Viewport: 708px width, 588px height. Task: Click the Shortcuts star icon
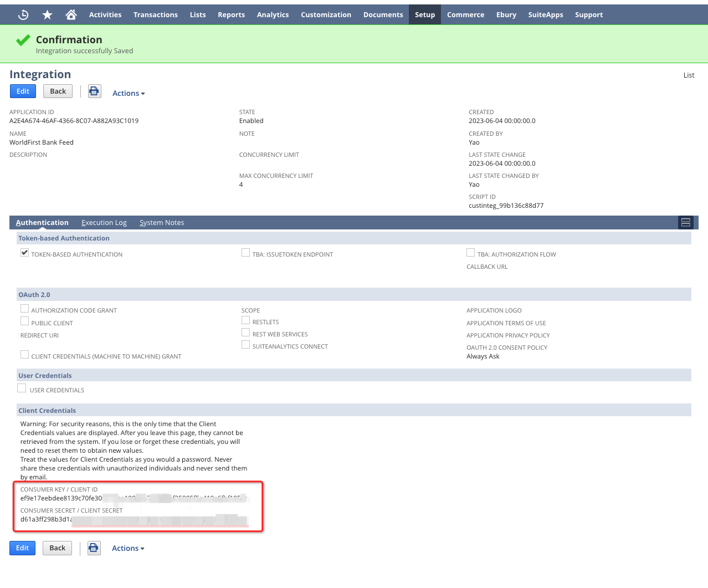tap(48, 15)
